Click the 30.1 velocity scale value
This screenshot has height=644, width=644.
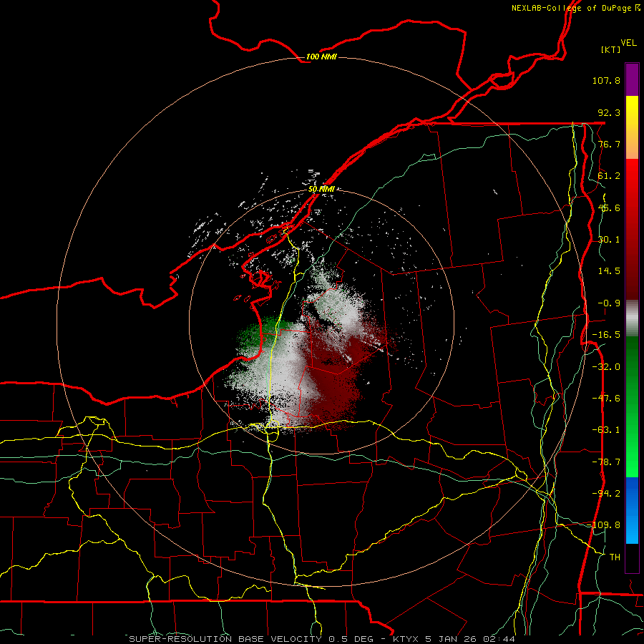(x=608, y=240)
